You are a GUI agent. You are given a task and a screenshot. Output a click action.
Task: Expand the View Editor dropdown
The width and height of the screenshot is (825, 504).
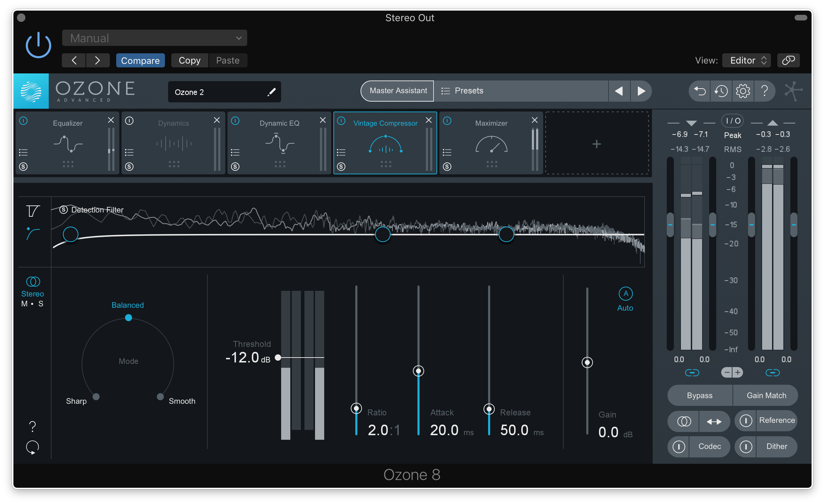748,61
